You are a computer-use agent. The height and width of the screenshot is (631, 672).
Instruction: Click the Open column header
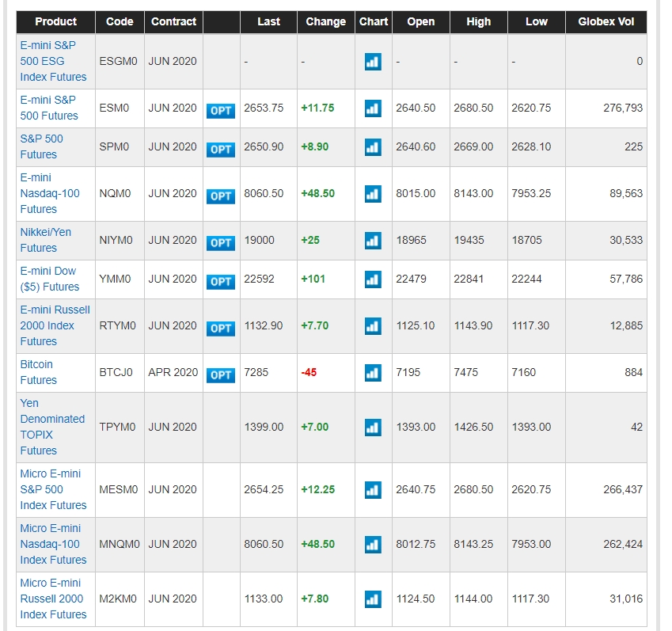coord(421,22)
